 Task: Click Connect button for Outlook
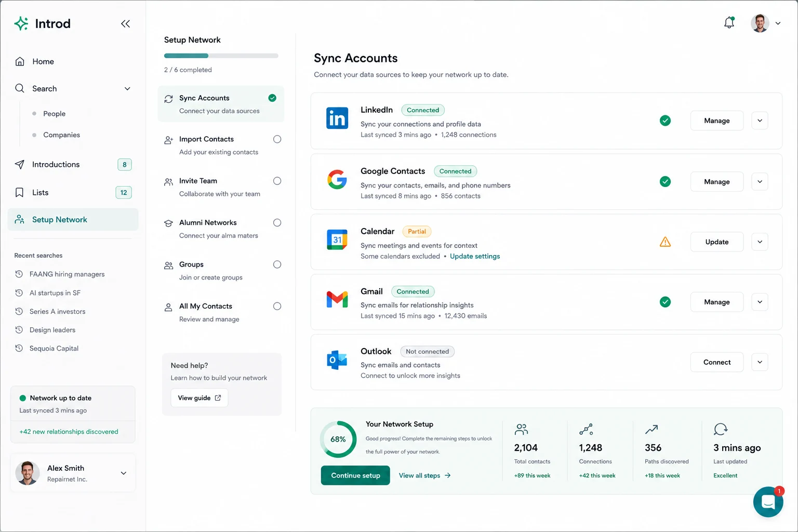point(717,362)
